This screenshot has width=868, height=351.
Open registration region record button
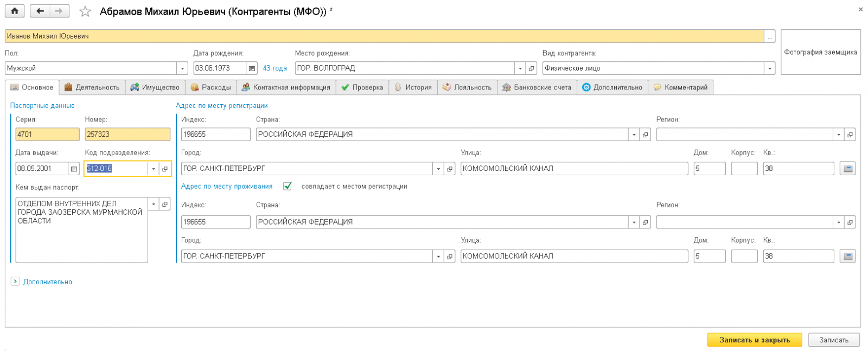click(850, 135)
